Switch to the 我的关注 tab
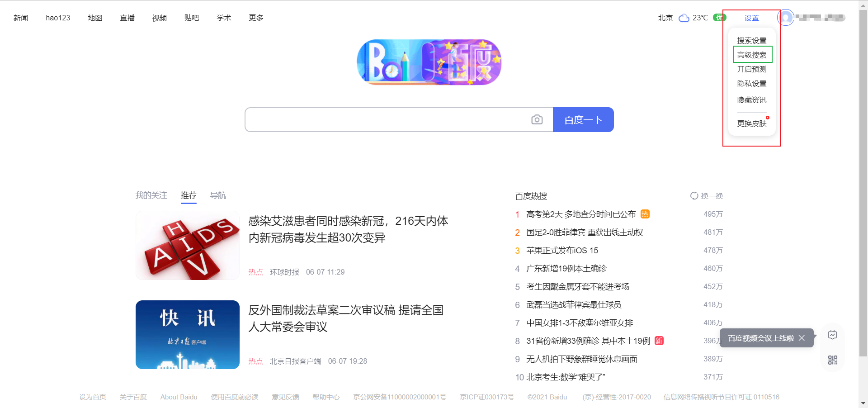This screenshot has height=408, width=868. pyautogui.click(x=151, y=195)
